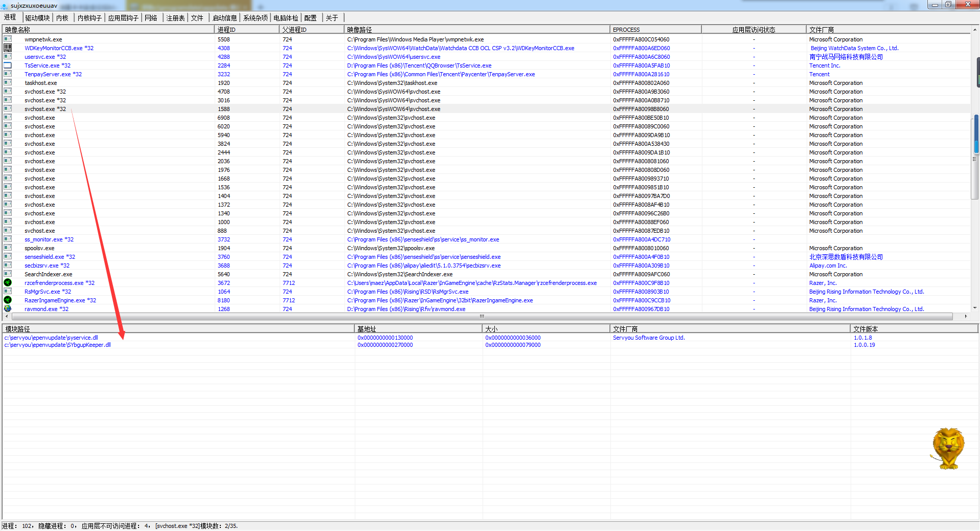Image resolution: width=980 pixels, height=531 pixels.
Task: Sort by the 父进程ID column header
Action: 312,30
